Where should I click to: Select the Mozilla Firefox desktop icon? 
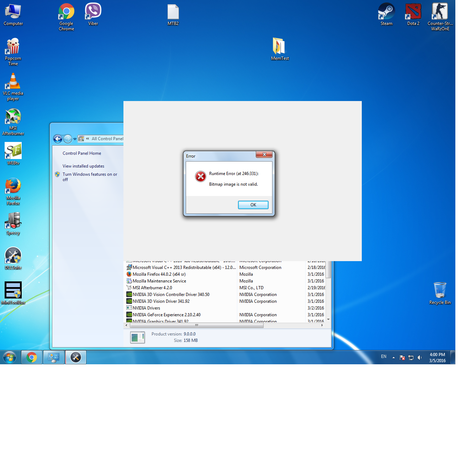click(13, 191)
